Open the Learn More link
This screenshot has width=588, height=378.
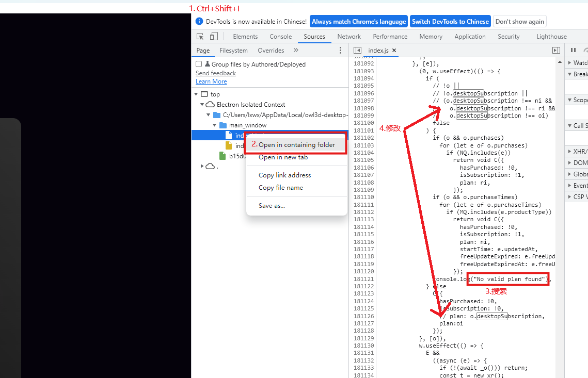[x=211, y=81]
